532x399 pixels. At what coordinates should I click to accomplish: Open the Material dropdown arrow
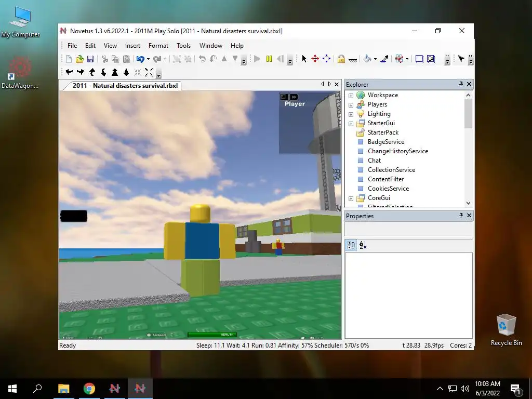407,59
